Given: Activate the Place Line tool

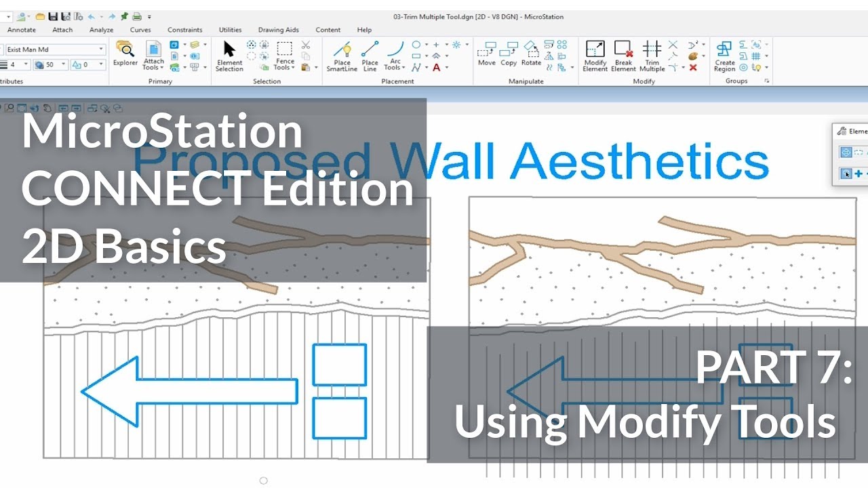Looking at the screenshot, I should [x=370, y=57].
